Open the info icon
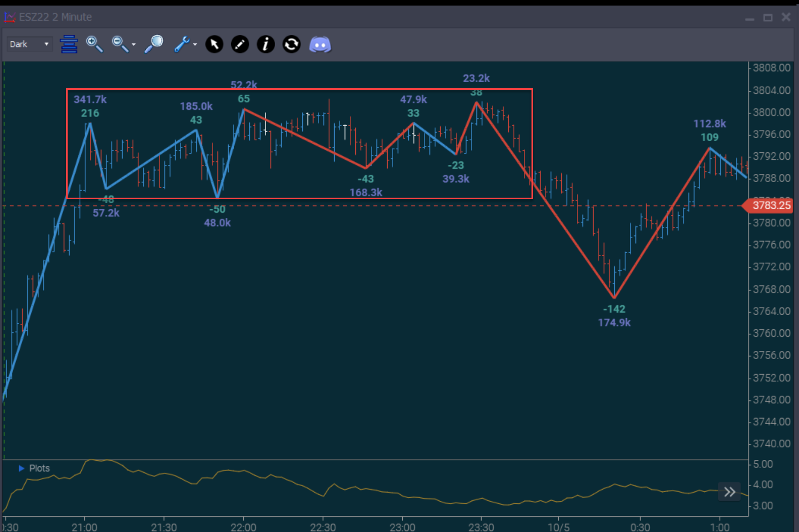 click(265, 44)
